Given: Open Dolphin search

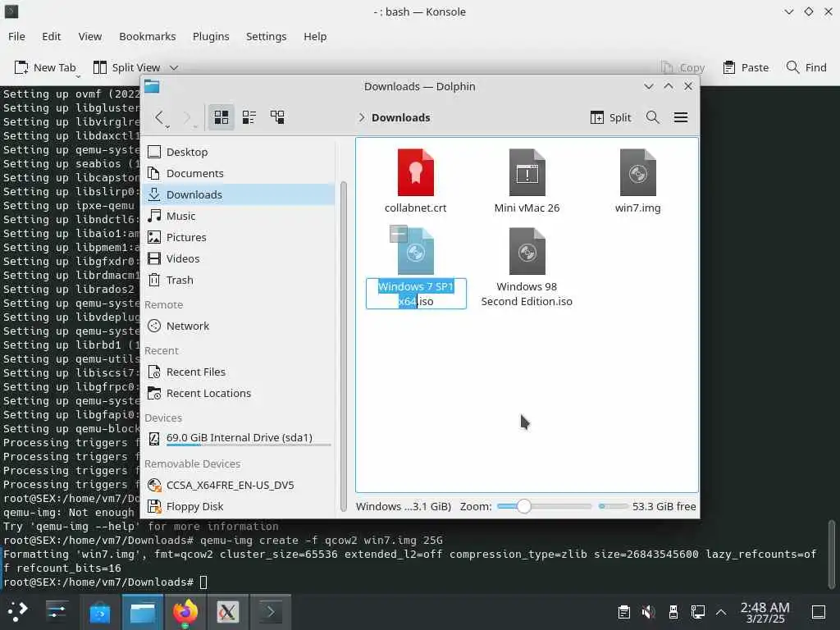Looking at the screenshot, I should tap(652, 117).
